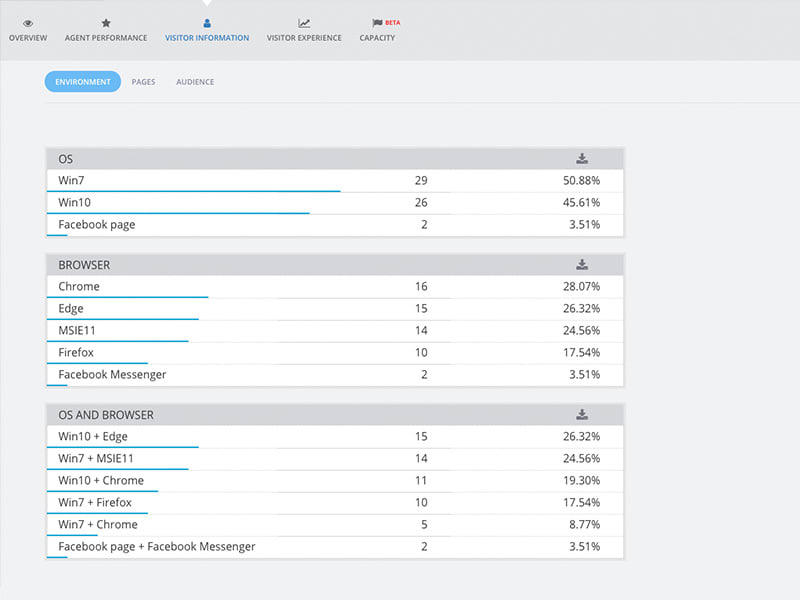Screen dimensions: 800x600
Task: Click the OS AND BROWSER section header
Action: (x=335, y=415)
